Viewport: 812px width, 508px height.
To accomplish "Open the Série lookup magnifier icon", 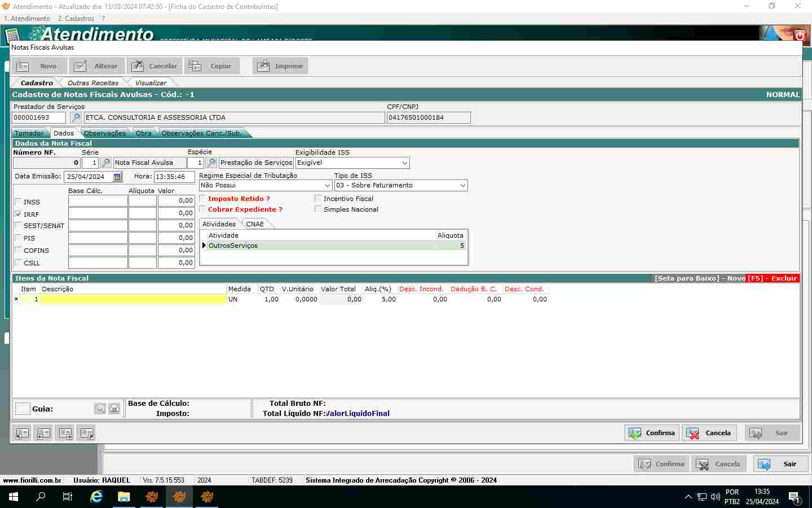I will click(105, 163).
